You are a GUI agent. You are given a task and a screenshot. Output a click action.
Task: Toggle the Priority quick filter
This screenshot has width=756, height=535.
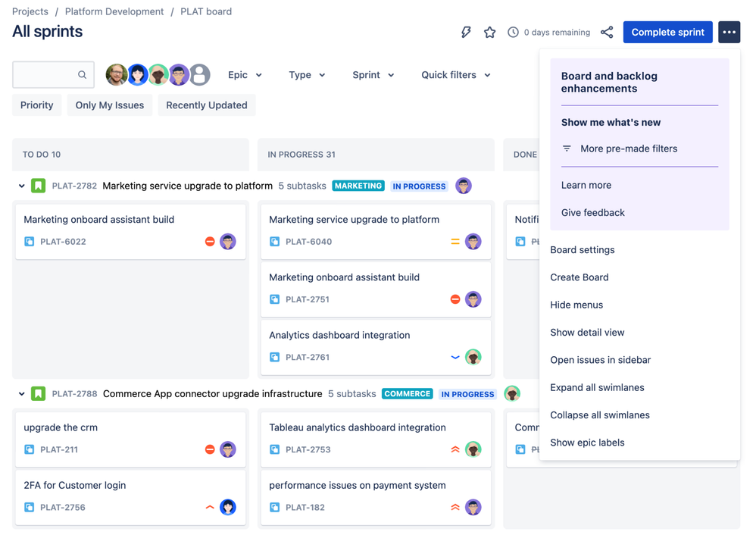36,105
